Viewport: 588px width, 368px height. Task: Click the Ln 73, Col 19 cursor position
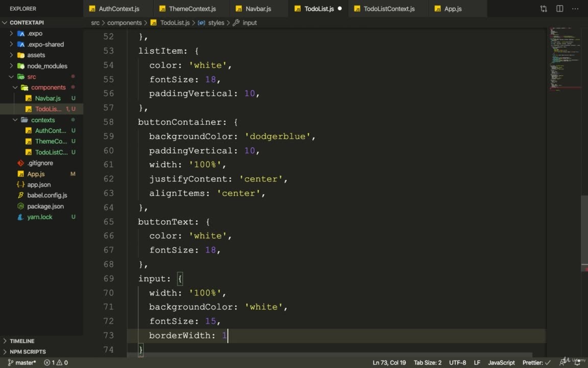coord(389,363)
